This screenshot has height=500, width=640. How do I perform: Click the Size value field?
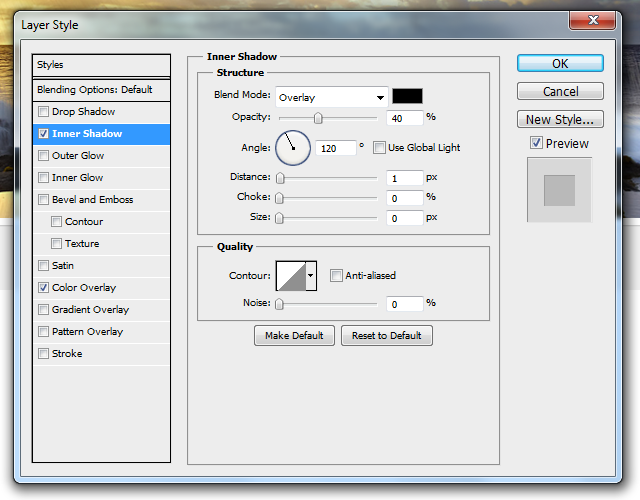click(x=404, y=218)
